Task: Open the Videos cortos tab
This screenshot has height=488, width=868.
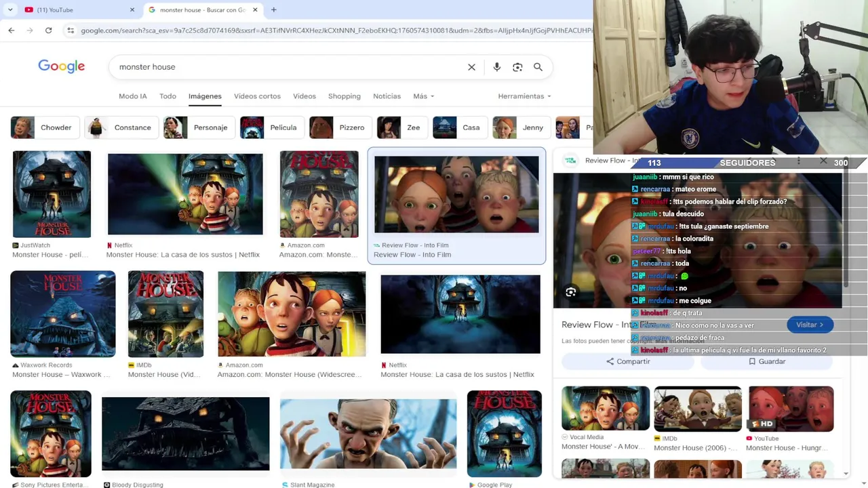Action: [x=257, y=96]
